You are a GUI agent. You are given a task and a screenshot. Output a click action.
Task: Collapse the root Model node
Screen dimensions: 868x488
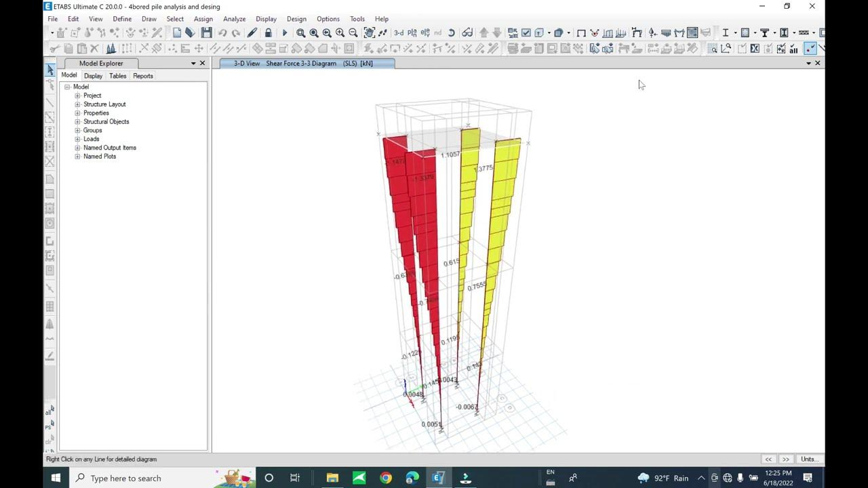point(67,87)
